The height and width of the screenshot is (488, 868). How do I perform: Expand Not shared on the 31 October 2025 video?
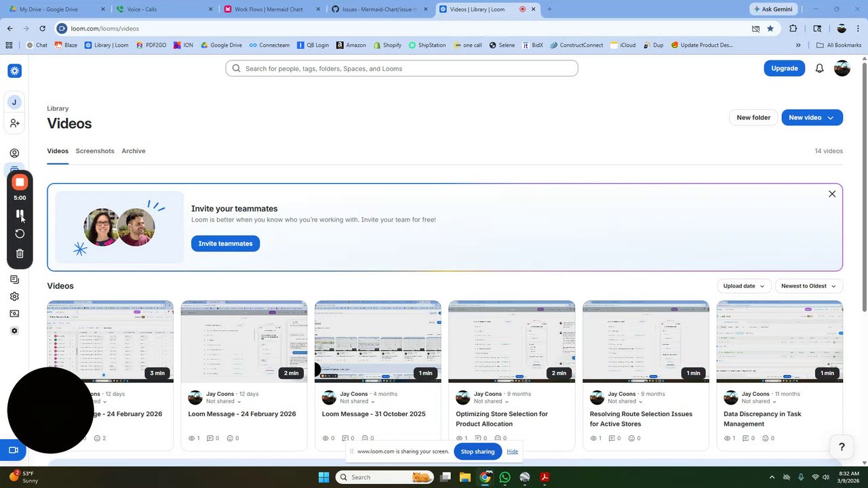click(357, 401)
